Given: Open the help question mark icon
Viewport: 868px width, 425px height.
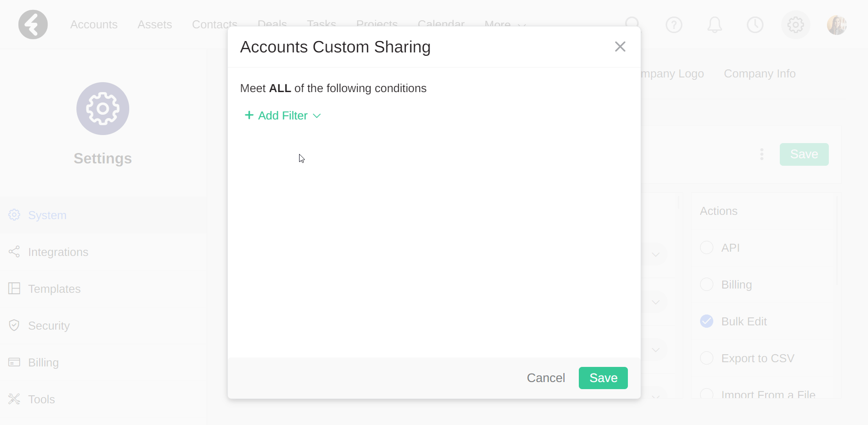Looking at the screenshot, I should (x=674, y=25).
